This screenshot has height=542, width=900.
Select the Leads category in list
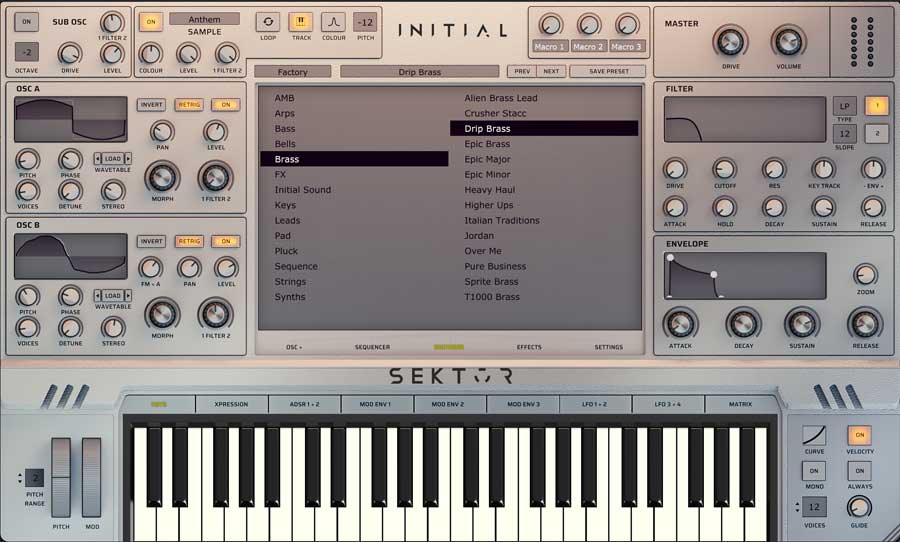pyautogui.click(x=287, y=220)
